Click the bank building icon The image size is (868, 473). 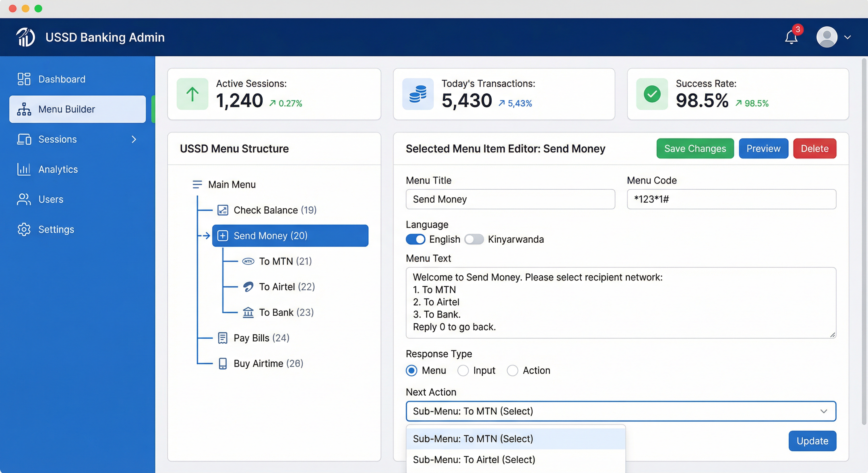pyautogui.click(x=248, y=313)
